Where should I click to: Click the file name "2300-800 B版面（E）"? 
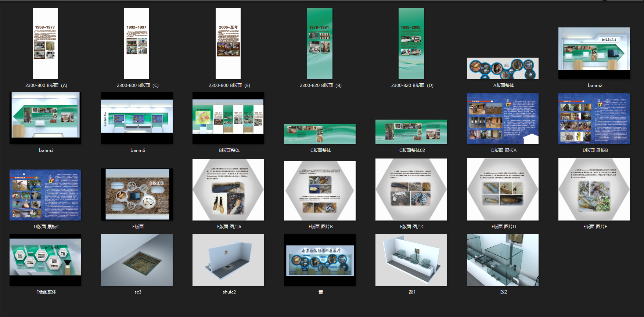click(229, 85)
